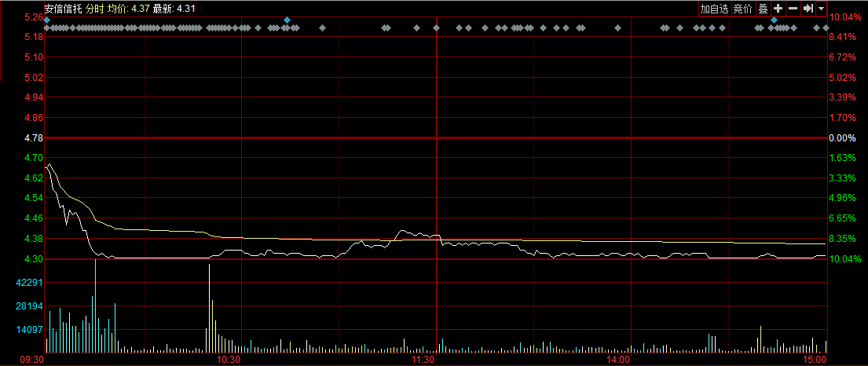Image resolution: width=868 pixels, height=366 pixels.
Task: Click the green 10.04% limit-down label
Action: pos(844,259)
